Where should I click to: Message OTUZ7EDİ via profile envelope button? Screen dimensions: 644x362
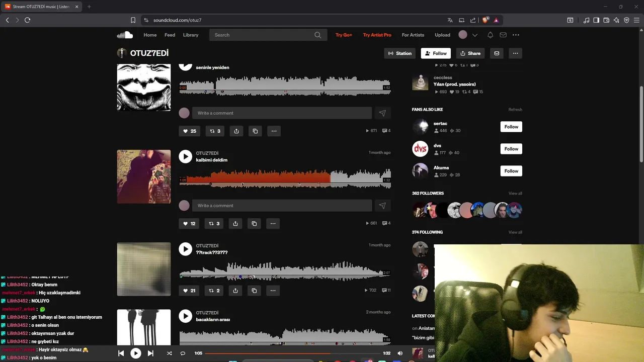tap(497, 53)
